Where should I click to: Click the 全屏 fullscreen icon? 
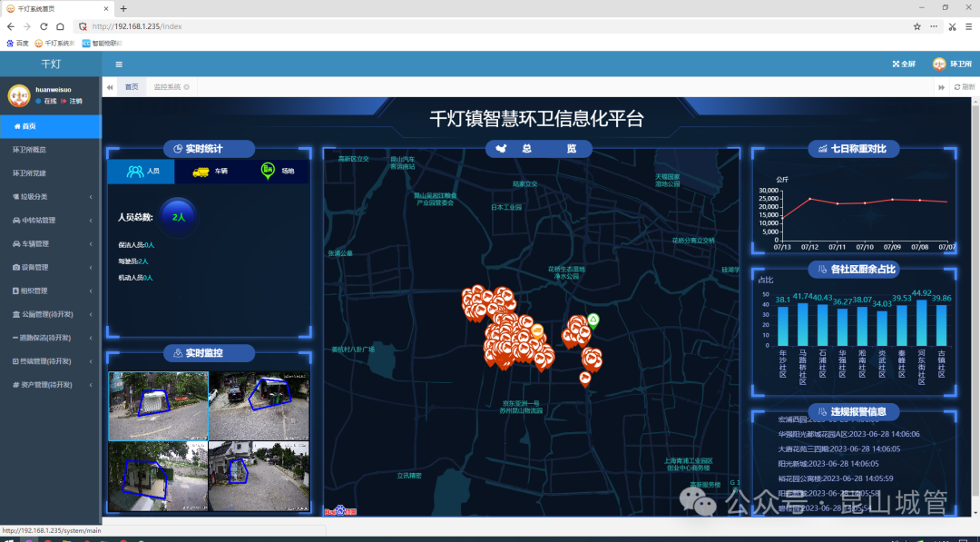(x=897, y=64)
